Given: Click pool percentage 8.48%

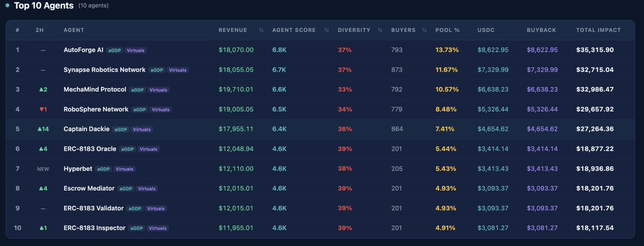Looking at the screenshot, I should click(446, 109).
